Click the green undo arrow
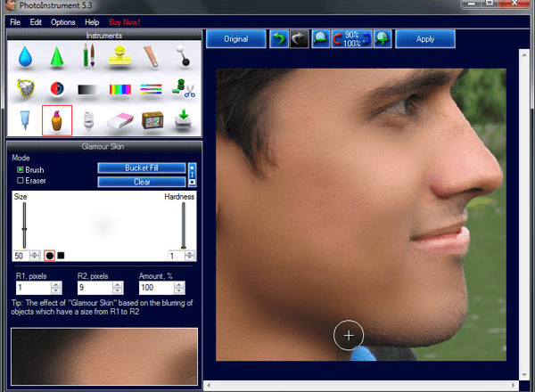 point(278,39)
